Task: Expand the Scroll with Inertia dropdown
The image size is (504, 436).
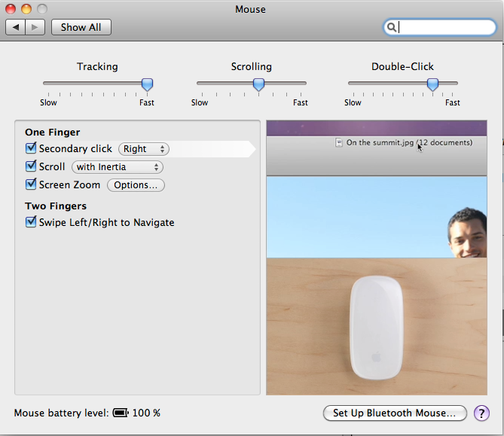Action: click(118, 167)
